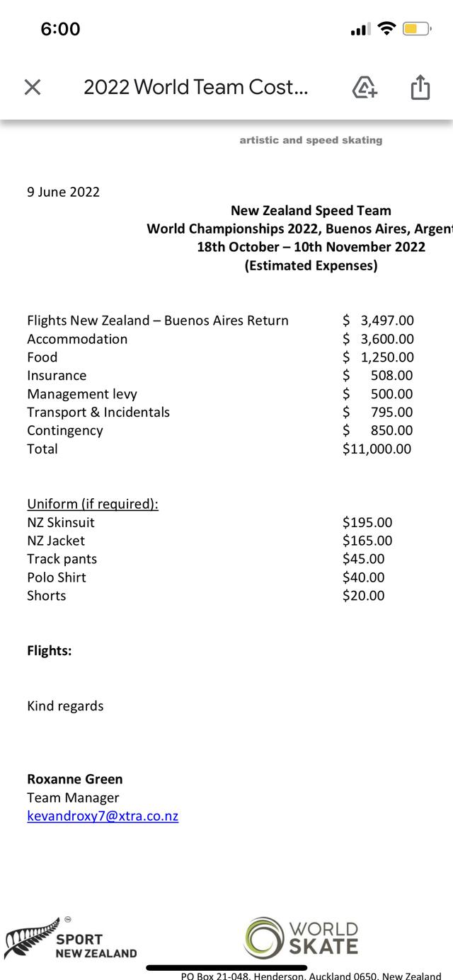Tap the home indicator bar at bottom
The width and height of the screenshot is (453, 980).
tap(226, 967)
